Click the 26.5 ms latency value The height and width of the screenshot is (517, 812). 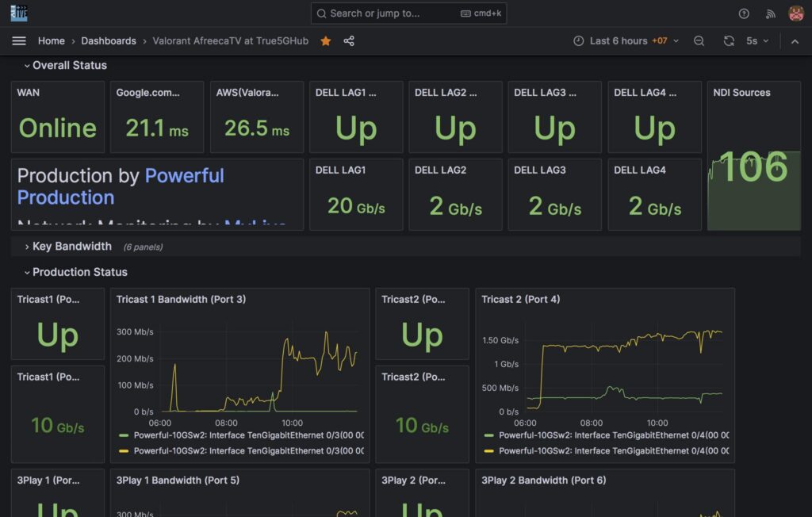pyautogui.click(x=257, y=128)
